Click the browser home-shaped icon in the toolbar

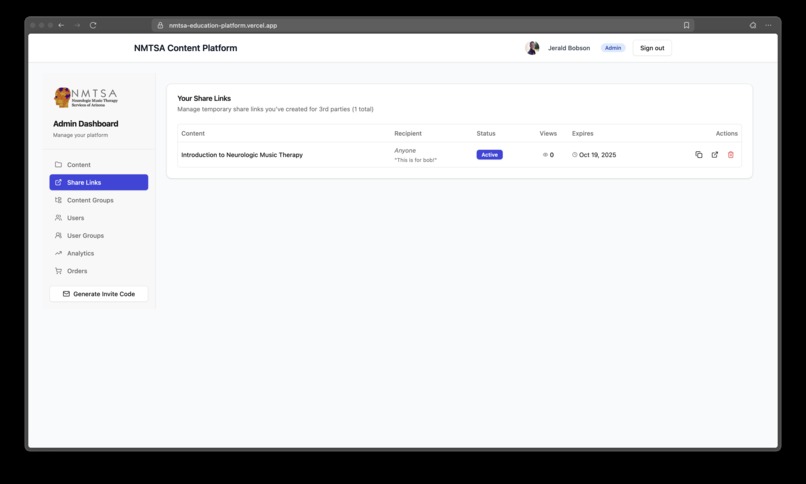click(753, 25)
